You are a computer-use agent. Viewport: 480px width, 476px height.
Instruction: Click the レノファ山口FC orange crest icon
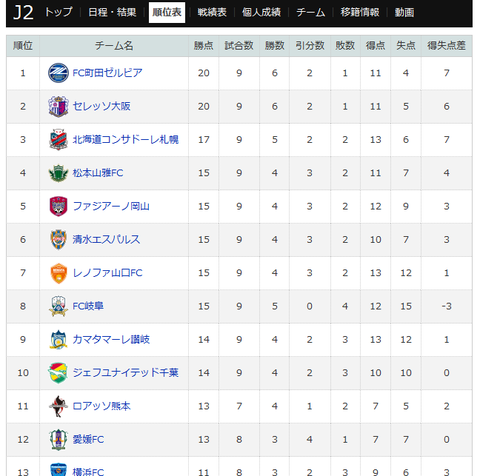coord(58,273)
